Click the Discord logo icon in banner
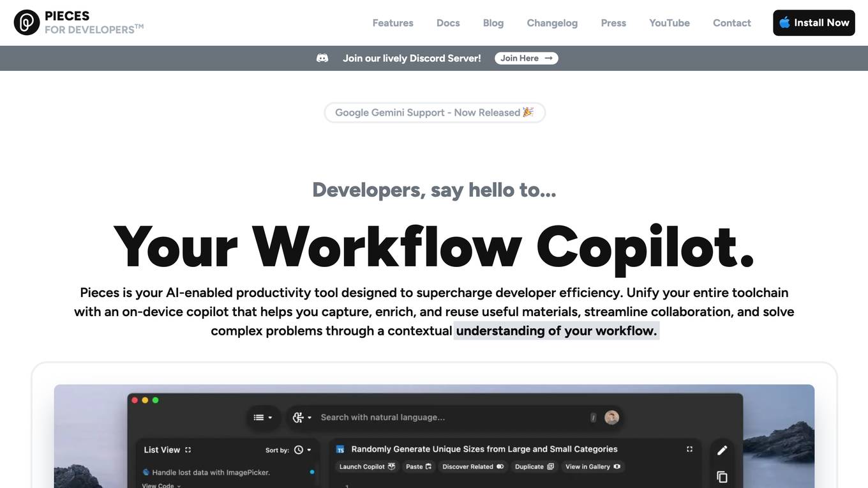 pyautogui.click(x=322, y=58)
